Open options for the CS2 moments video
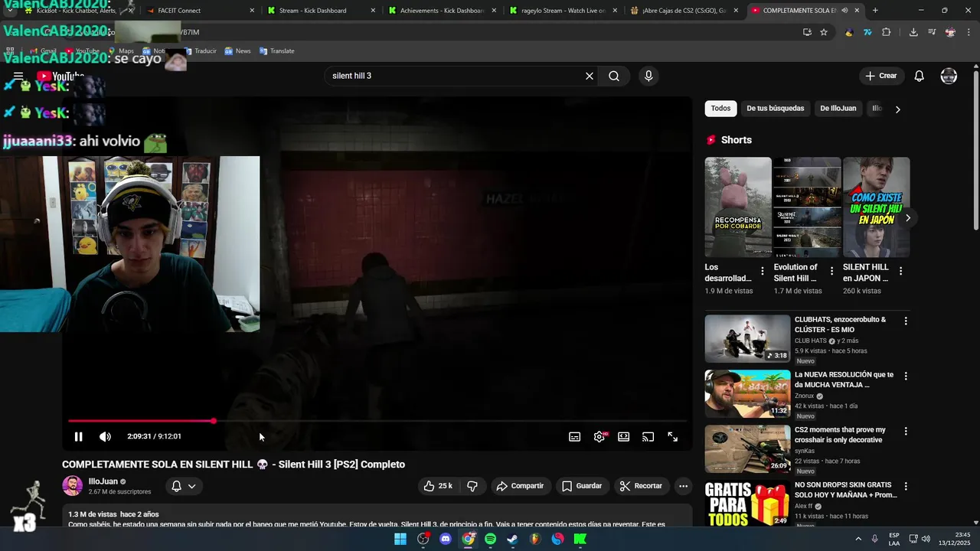This screenshot has height=551, width=980. (x=906, y=432)
